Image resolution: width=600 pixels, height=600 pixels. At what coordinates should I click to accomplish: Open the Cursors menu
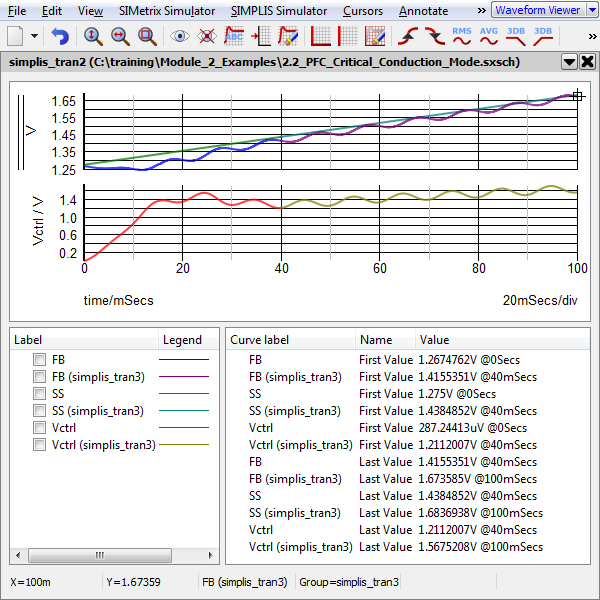coord(361,11)
